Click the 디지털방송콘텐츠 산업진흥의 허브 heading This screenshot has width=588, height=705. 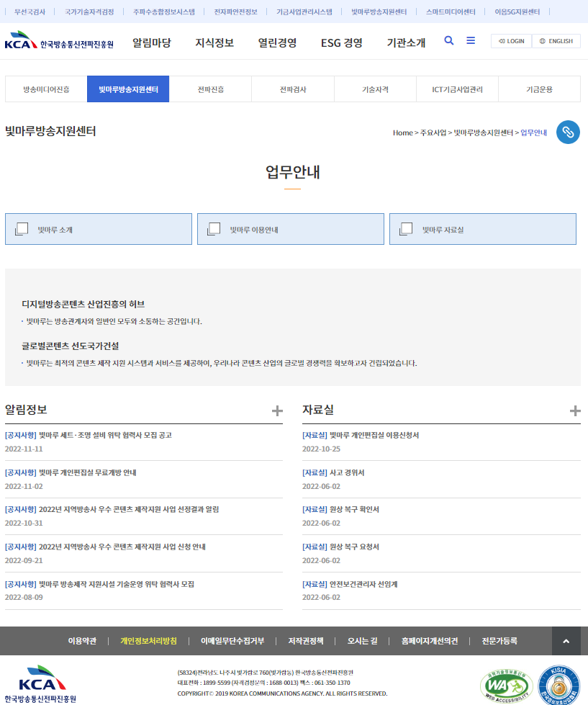click(x=83, y=305)
